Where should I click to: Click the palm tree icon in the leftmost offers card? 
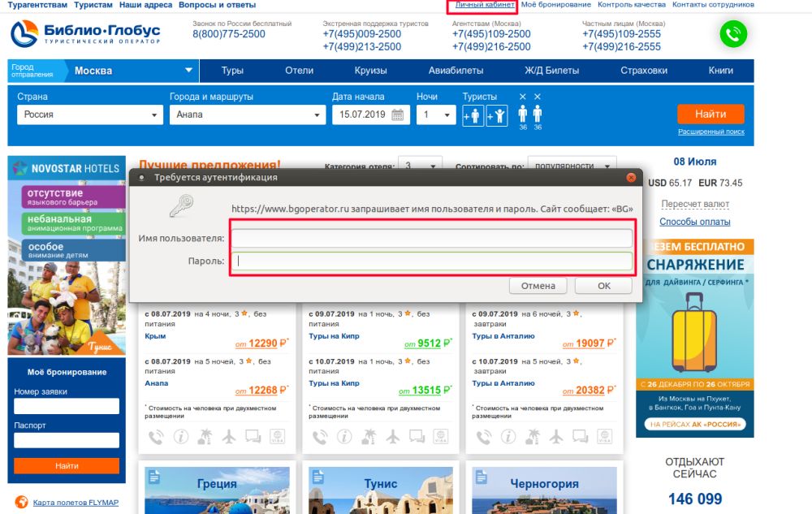click(204, 437)
